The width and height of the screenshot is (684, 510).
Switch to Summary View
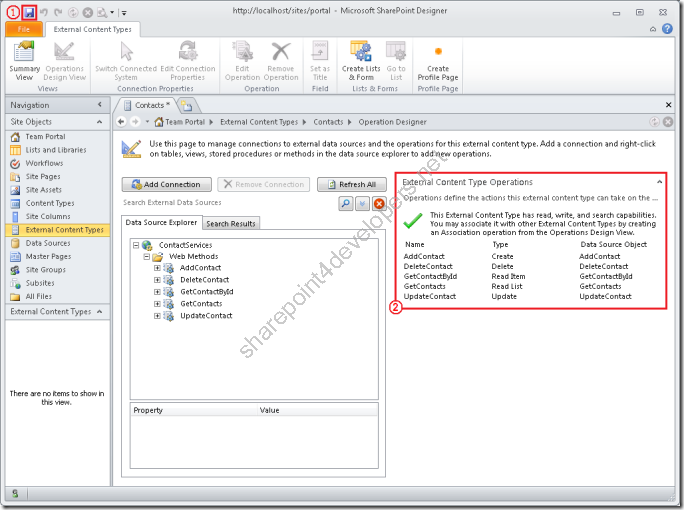(24, 61)
